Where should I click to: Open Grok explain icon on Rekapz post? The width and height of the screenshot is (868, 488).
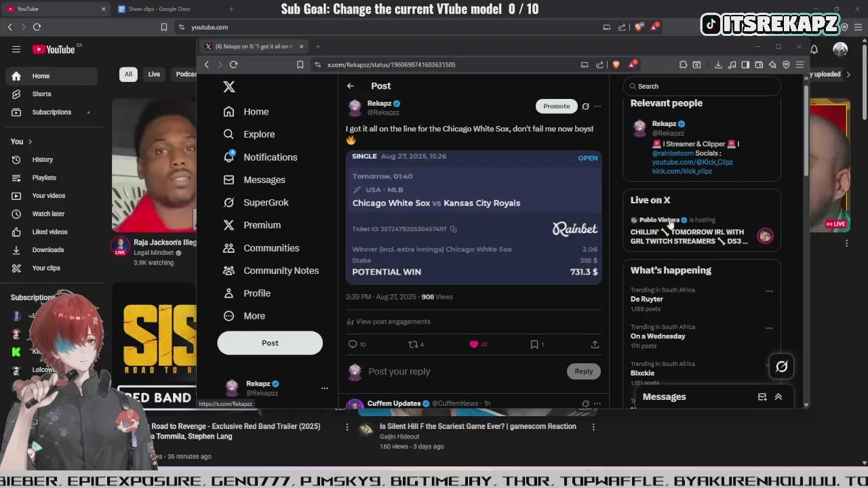click(586, 106)
